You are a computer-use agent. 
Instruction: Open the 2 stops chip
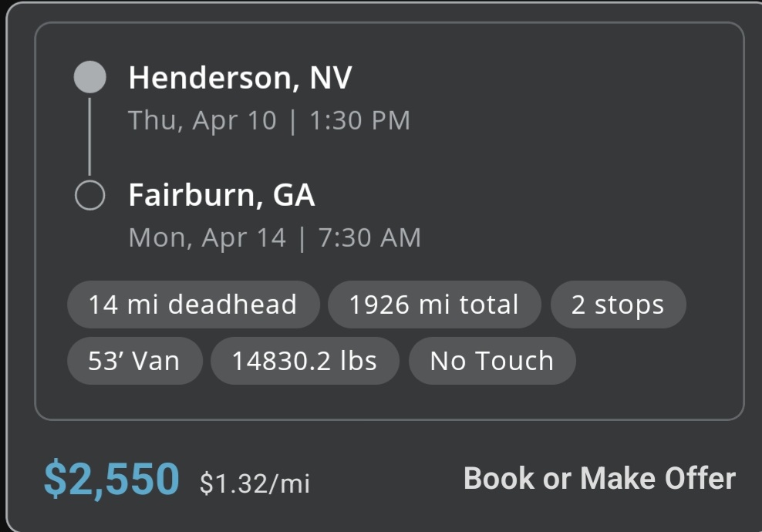tap(618, 305)
